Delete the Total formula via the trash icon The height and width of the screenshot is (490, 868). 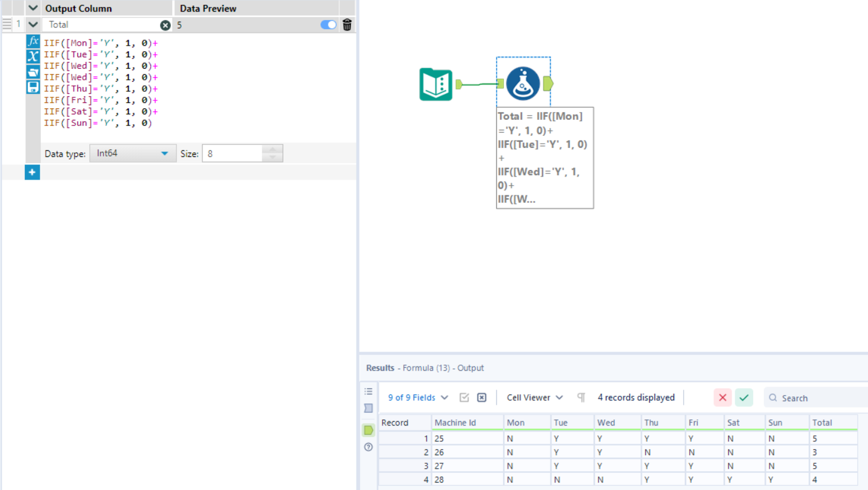347,24
